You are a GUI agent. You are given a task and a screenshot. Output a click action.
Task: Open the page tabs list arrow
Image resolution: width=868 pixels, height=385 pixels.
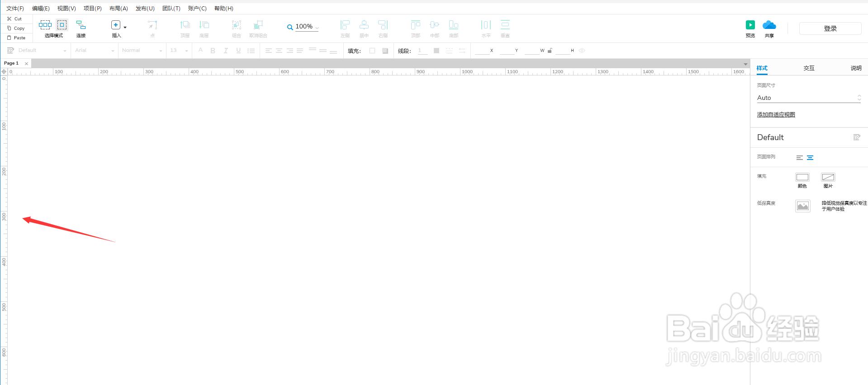[745, 64]
